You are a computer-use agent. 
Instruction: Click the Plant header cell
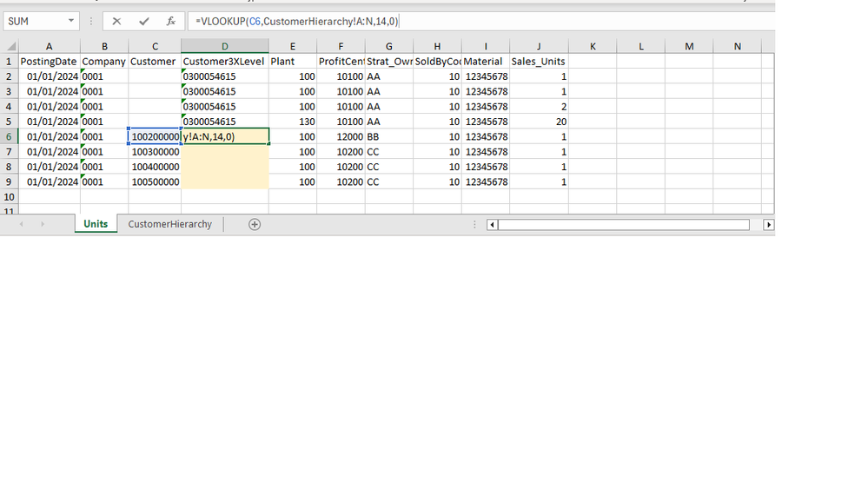pos(293,62)
